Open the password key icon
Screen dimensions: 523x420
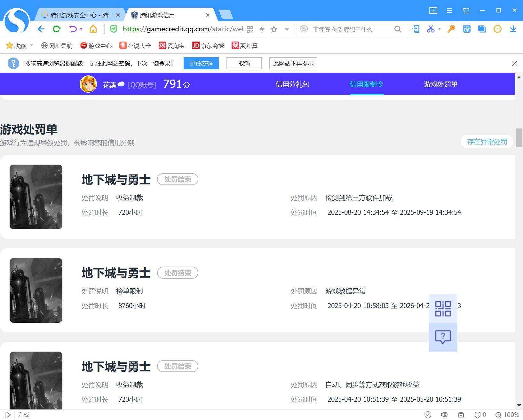451,29
